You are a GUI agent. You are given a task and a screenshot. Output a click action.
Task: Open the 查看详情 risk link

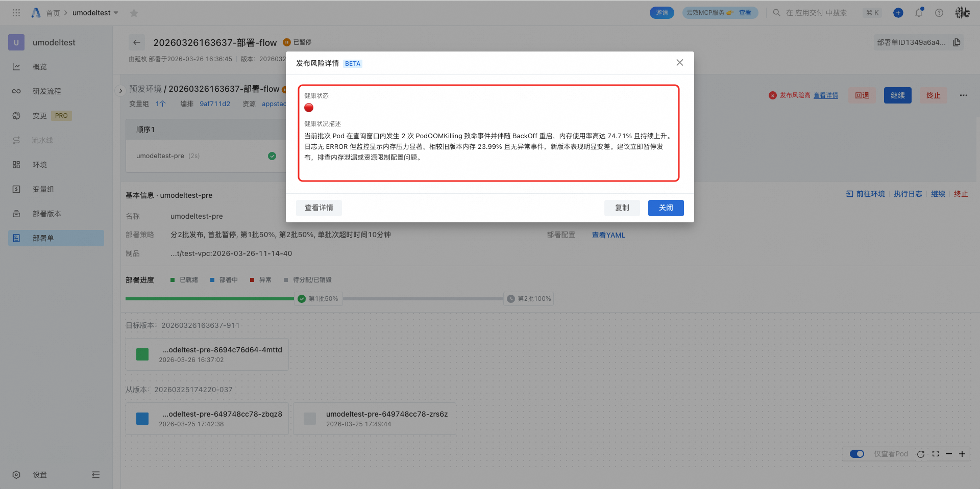826,95
